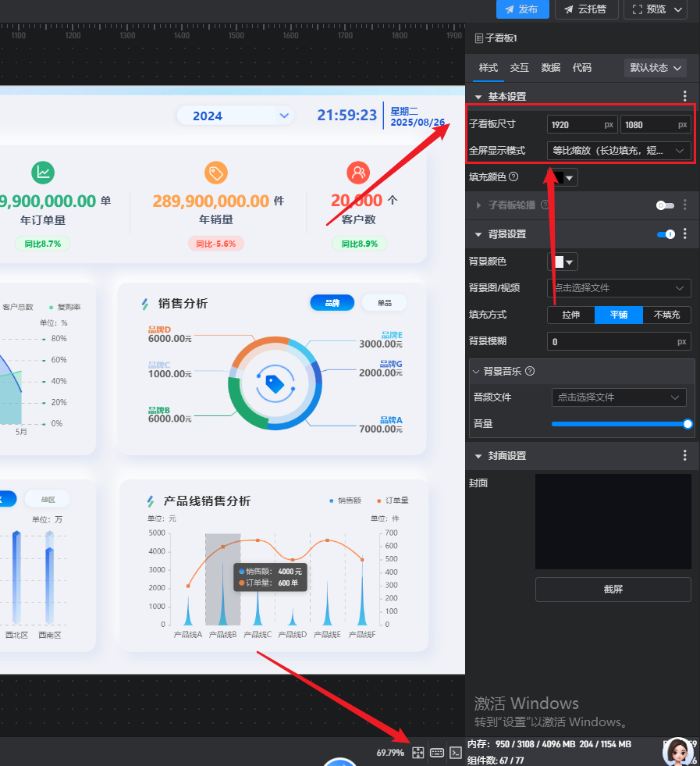The image size is (700, 766).
Task: Click the help icon next to 填充颜色
Action: (x=513, y=177)
